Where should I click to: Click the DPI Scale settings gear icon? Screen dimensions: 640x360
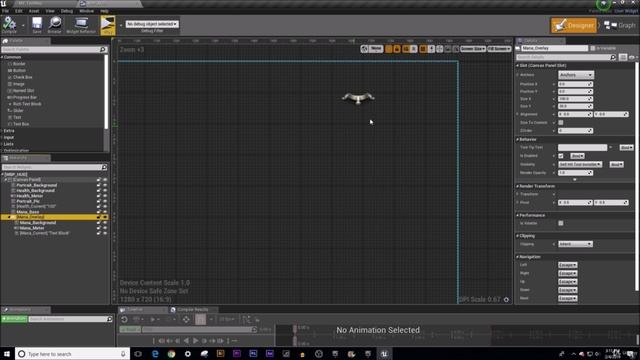[506, 300]
